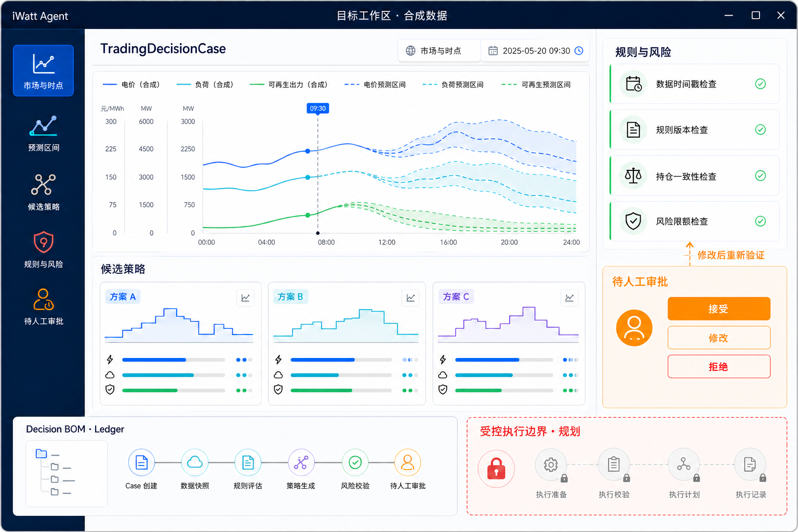Click 修改后重新验证 link
Screen dimensions: 798x532
click(x=730, y=255)
